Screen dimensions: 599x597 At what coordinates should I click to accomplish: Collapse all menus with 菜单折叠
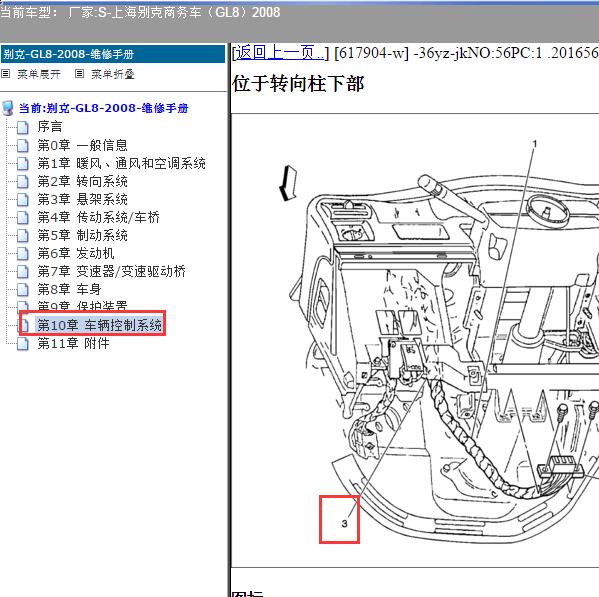113,74
